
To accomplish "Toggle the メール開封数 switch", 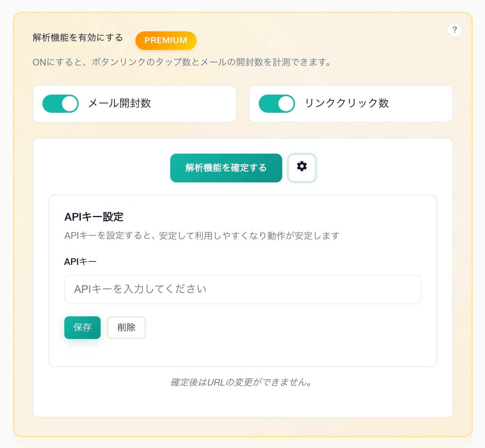I will pos(61,104).
